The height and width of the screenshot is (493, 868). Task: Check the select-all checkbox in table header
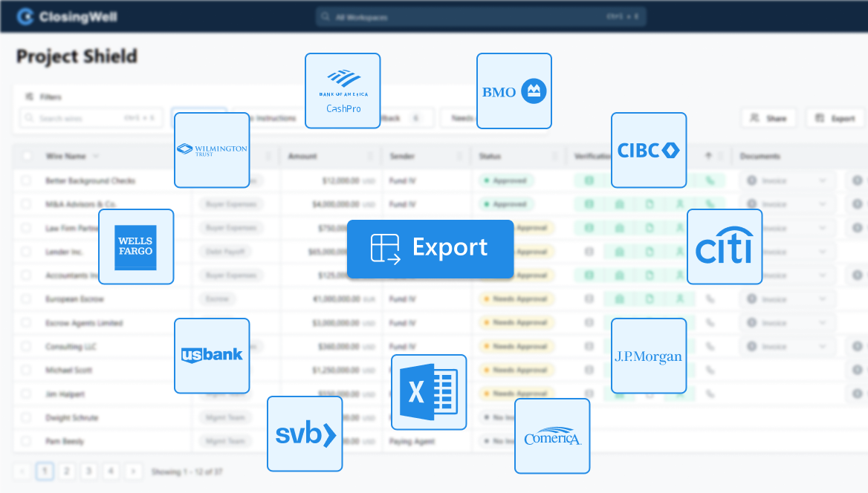[x=27, y=156]
